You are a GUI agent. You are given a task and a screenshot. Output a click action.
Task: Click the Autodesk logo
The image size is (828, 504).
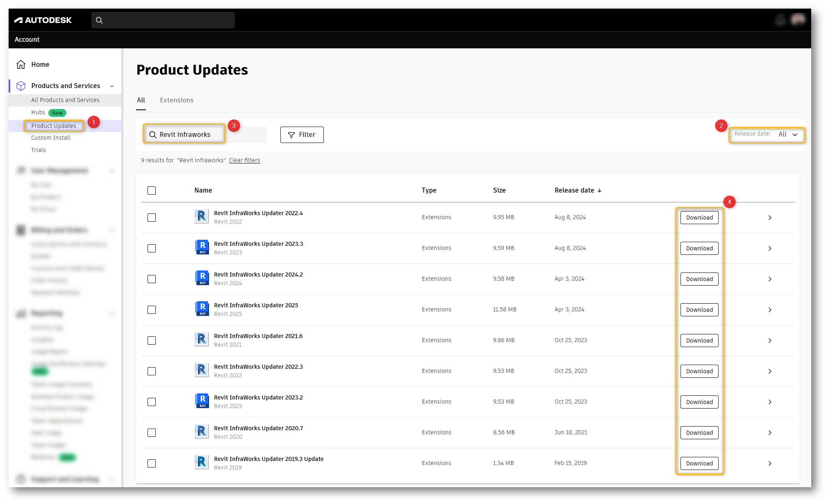point(43,20)
